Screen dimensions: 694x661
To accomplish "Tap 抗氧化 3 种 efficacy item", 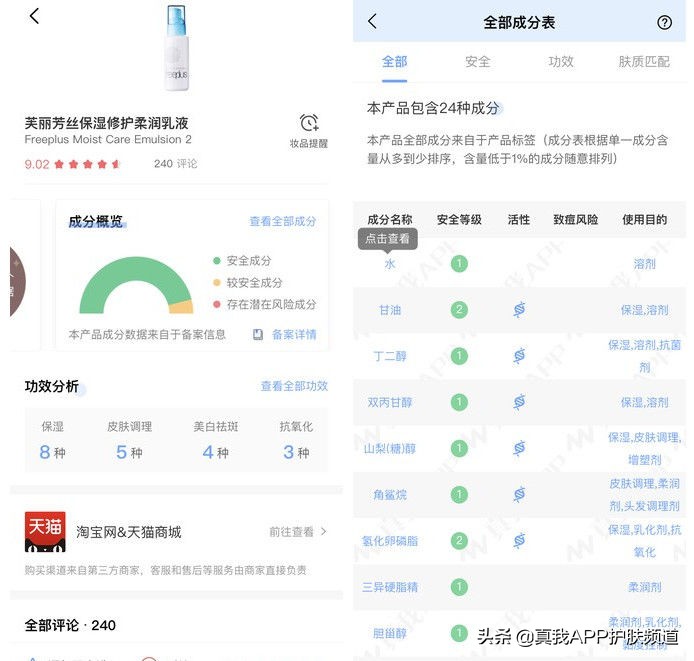I will pos(296,440).
